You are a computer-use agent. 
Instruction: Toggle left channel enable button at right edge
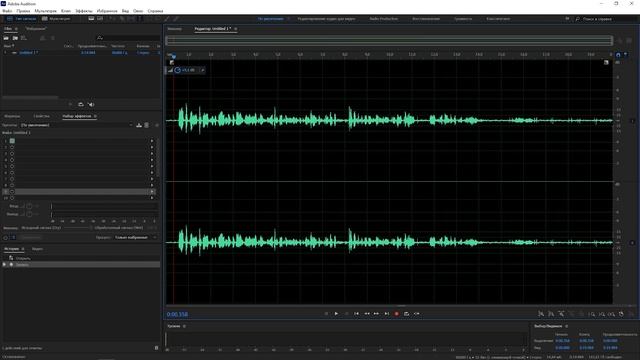click(x=633, y=121)
